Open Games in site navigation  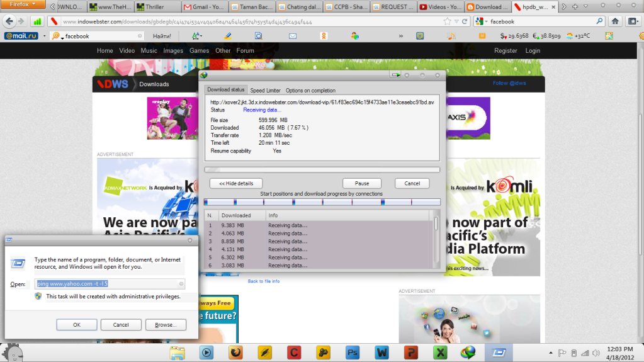coord(199,50)
